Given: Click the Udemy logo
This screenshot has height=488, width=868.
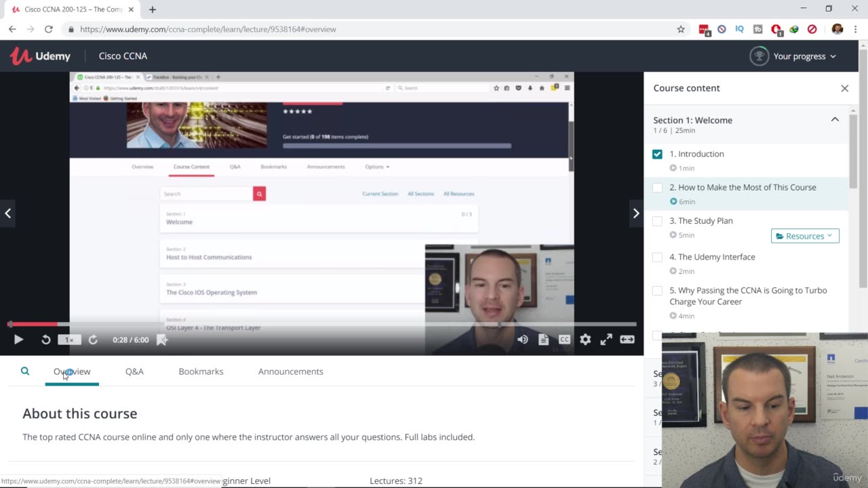Looking at the screenshot, I should 40,56.
